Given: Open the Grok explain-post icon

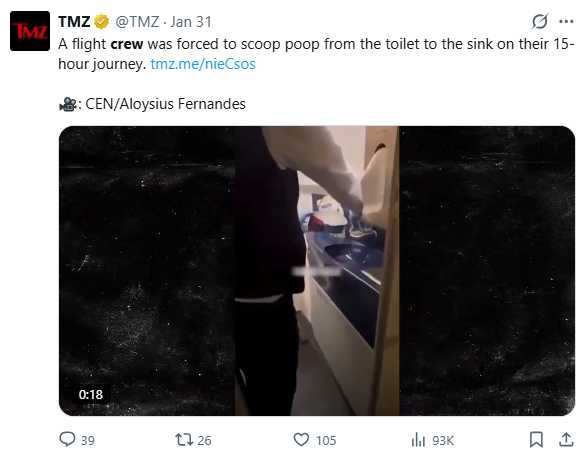Looking at the screenshot, I should click(x=540, y=22).
